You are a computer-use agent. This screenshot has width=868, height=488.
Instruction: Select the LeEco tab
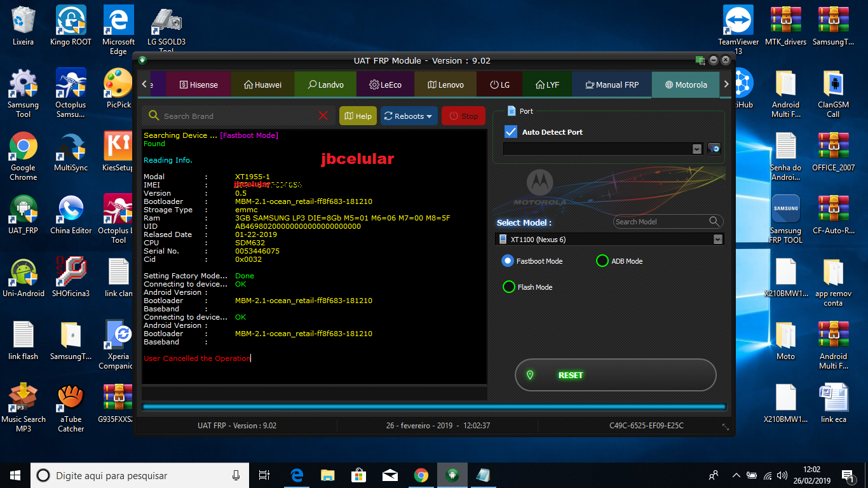click(386, 85)
